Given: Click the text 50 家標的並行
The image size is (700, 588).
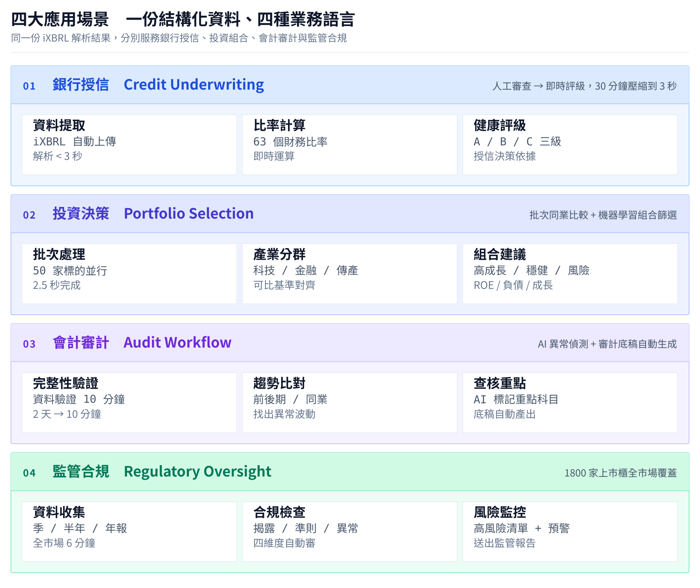Looking at the screenshot, I should tap(70, 270).
